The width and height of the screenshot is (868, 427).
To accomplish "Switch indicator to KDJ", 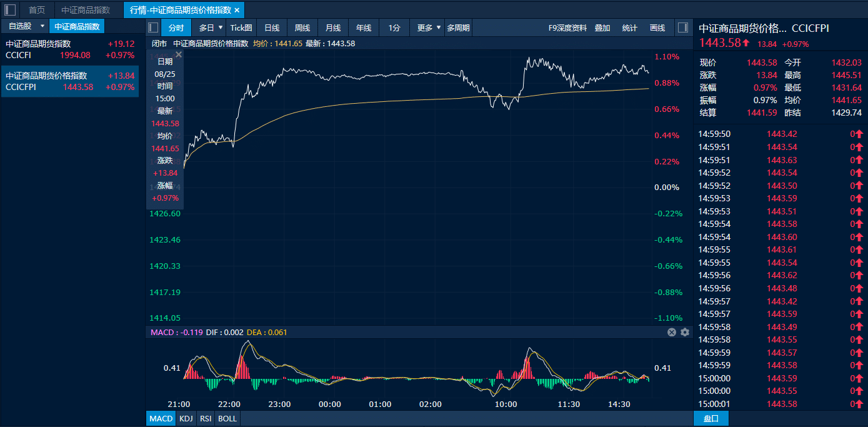I will [186, 418].
